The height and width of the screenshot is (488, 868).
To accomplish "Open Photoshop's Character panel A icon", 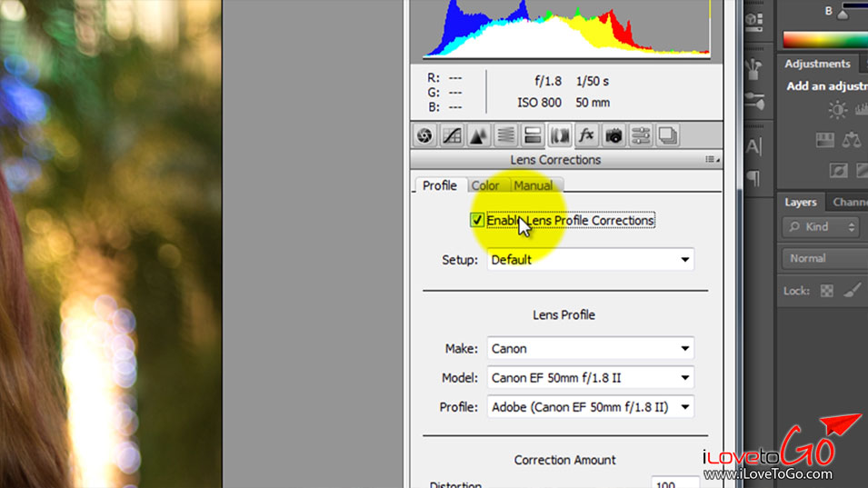I will (x=753, y=146).
